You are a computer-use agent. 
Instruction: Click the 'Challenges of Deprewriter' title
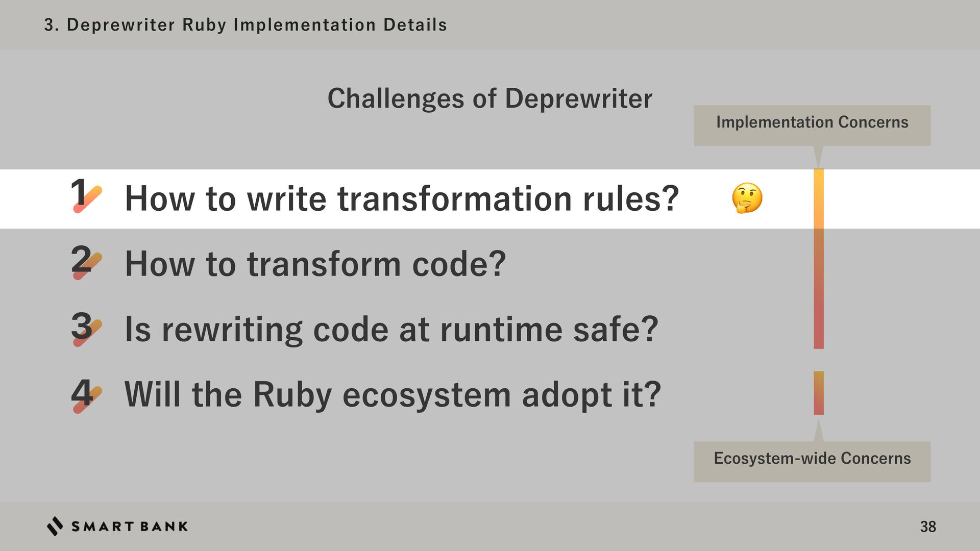coord(490,98)
